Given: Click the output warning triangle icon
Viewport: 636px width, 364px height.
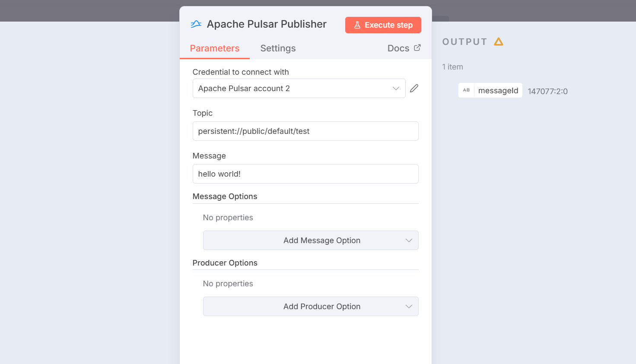Looking at the screenshot, I should pos(499,42).
